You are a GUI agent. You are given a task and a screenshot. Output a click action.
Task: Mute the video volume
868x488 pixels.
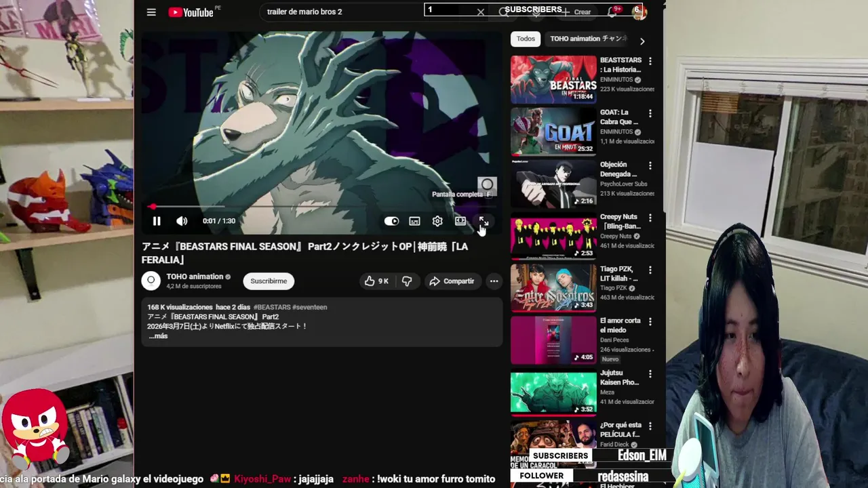tap(182, 221)
